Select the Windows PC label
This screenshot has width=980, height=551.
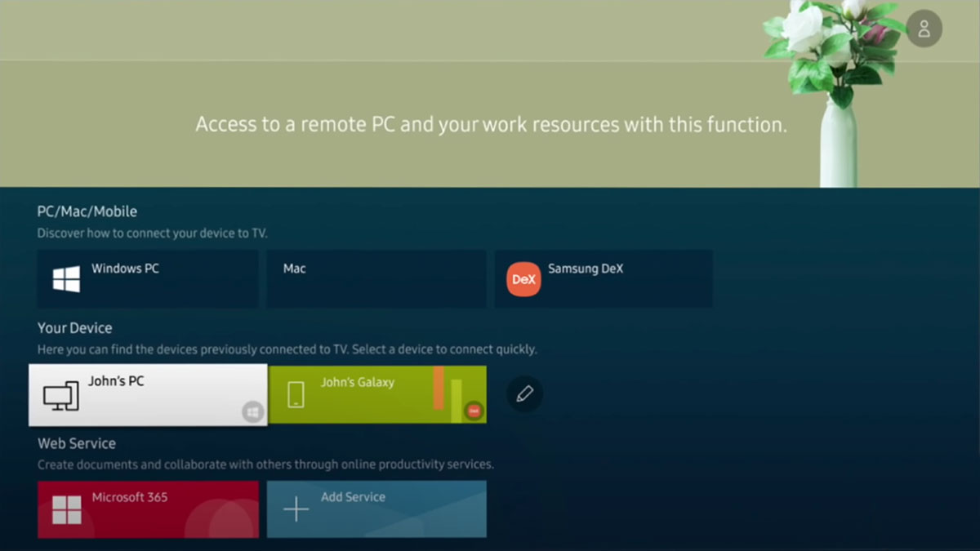(125, 268)
